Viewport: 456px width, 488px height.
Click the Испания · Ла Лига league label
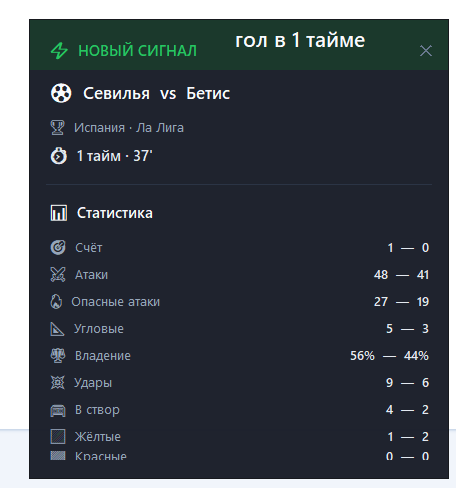(129, 128)
